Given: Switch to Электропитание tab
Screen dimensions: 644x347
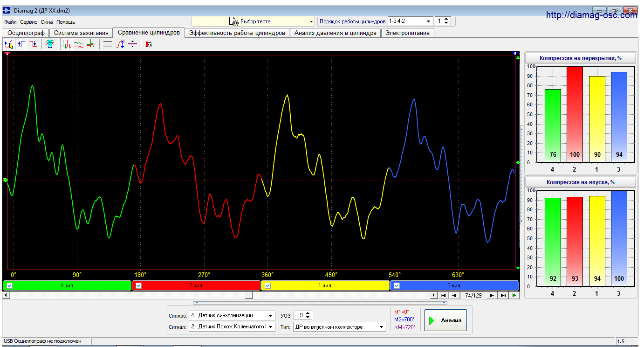Looking at the screenshot, I should pyautogui.click(x=407, y=33).
